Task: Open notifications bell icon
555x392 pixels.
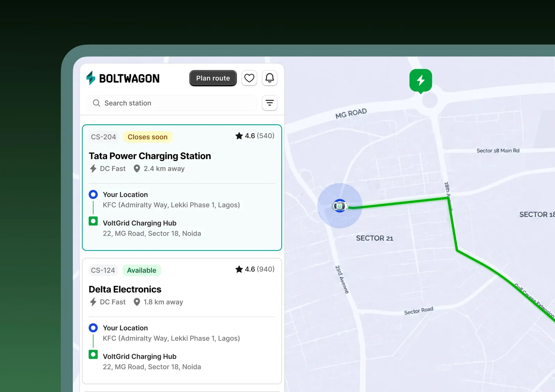Action: 270,78
